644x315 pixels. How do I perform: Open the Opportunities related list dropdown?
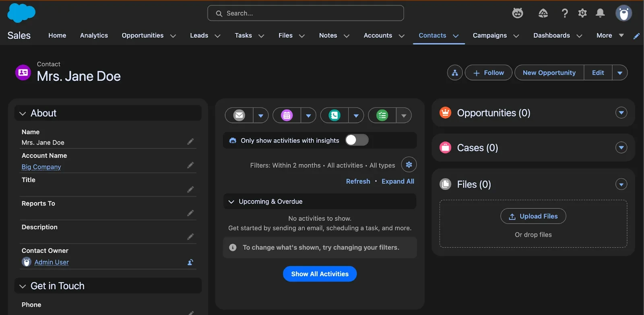point(621,113)
